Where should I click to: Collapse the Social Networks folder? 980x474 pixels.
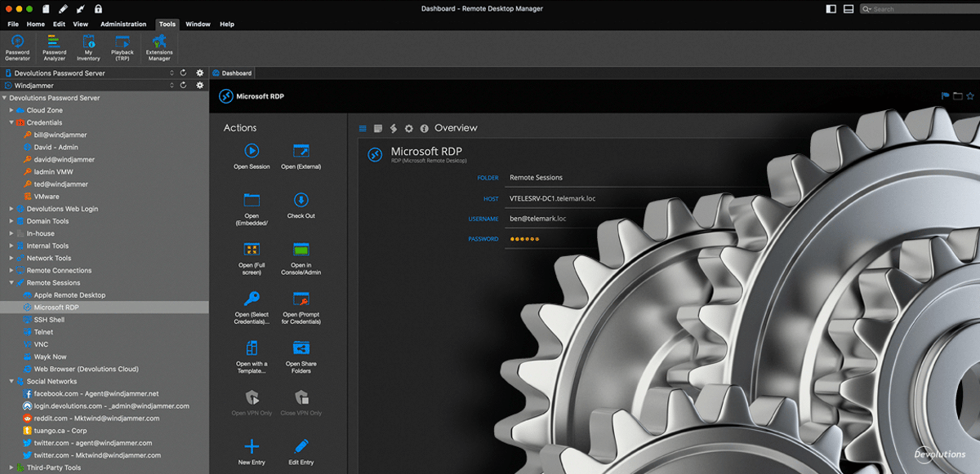(x=11, y=381)
